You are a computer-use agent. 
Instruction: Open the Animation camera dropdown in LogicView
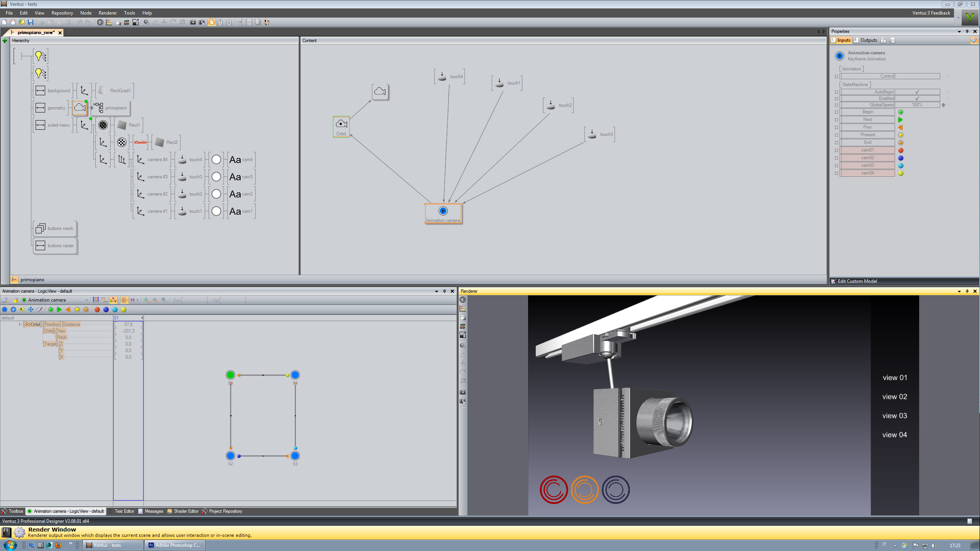[x=86, y=300]
